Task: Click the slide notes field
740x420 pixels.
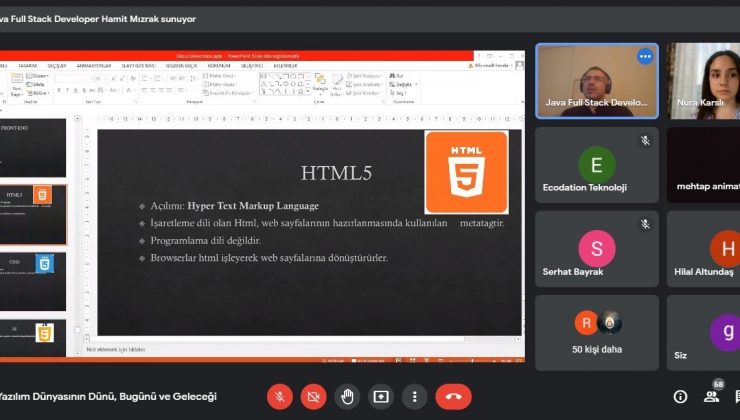Action: [300, 349]
